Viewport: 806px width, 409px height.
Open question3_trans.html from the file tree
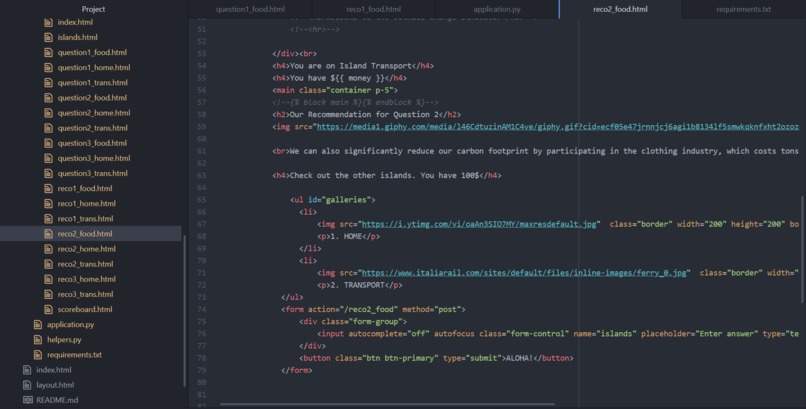coord(93,173)
